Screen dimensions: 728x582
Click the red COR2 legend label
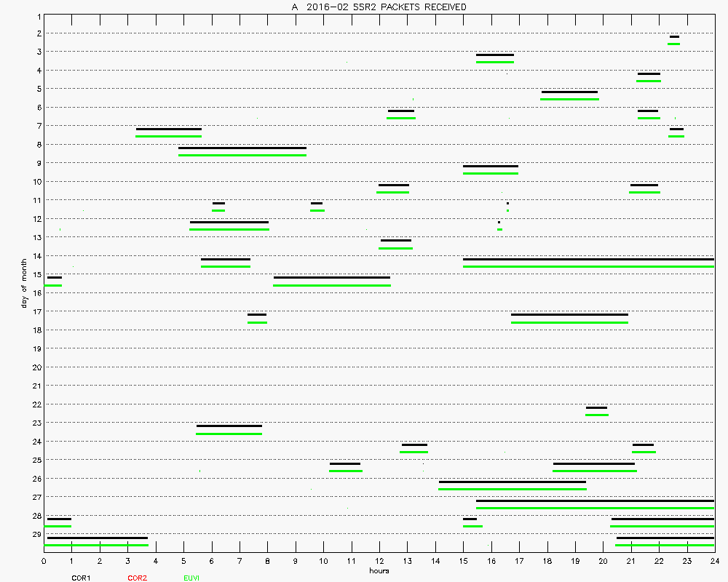(137, 578)
